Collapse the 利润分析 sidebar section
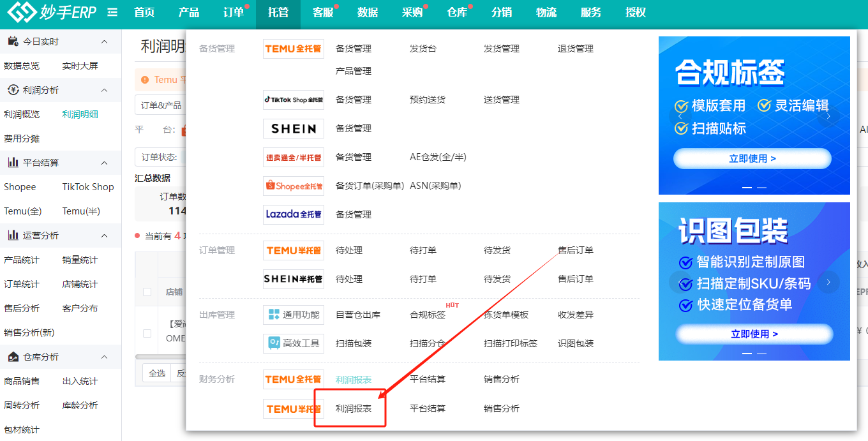This screenshot has width=868, height=441. pyautogui.click(x=105, y=90)
